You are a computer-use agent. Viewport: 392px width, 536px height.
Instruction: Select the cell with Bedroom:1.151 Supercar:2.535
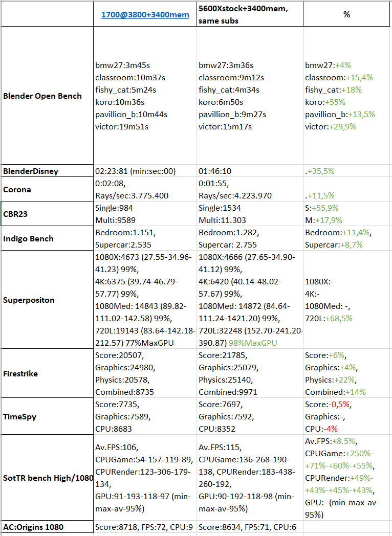[x=145, y=238]
